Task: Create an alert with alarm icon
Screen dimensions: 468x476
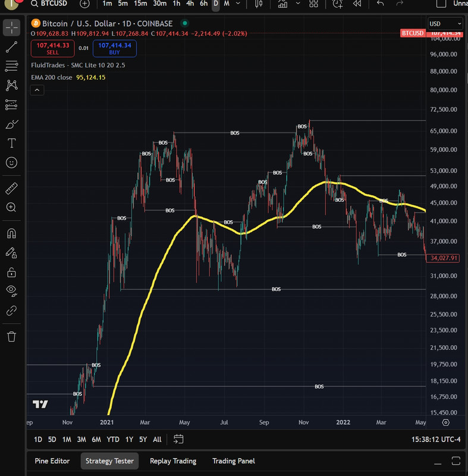Action: pyautogui.click(x=337, y=4)
